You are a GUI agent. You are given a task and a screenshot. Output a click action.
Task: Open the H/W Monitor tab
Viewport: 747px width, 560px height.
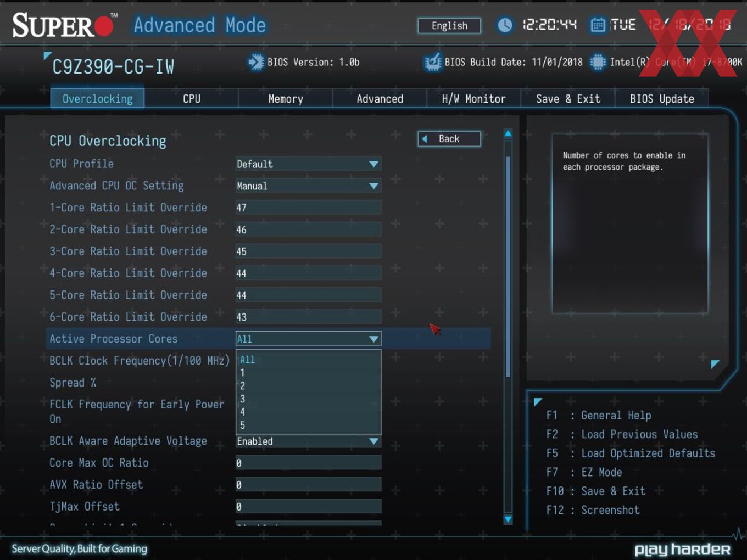(x=473, y=99)
